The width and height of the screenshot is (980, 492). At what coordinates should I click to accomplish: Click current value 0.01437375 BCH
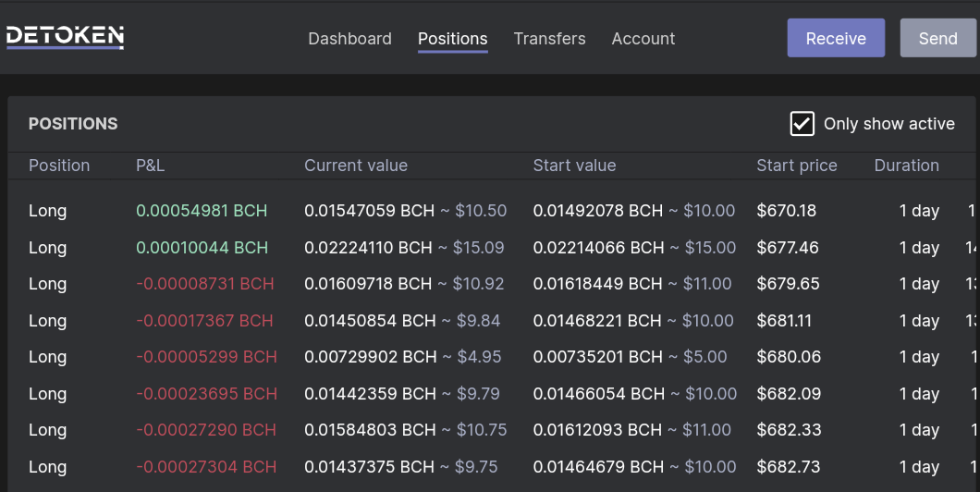(369, 467)
